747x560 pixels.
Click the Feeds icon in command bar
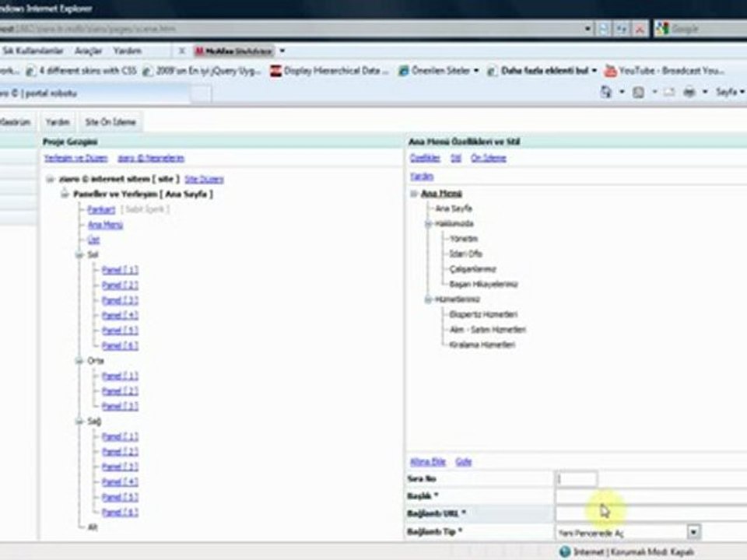pos(638,92)
